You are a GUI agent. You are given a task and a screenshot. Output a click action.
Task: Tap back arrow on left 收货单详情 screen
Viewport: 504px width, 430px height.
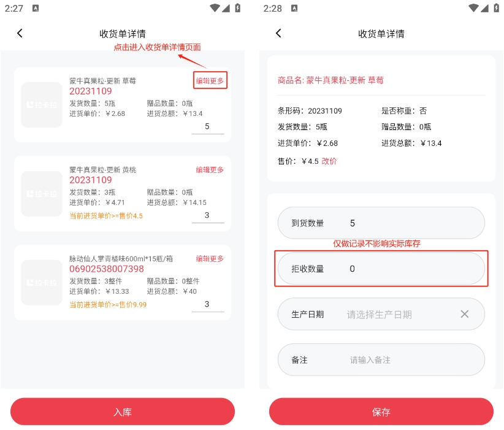20,33
